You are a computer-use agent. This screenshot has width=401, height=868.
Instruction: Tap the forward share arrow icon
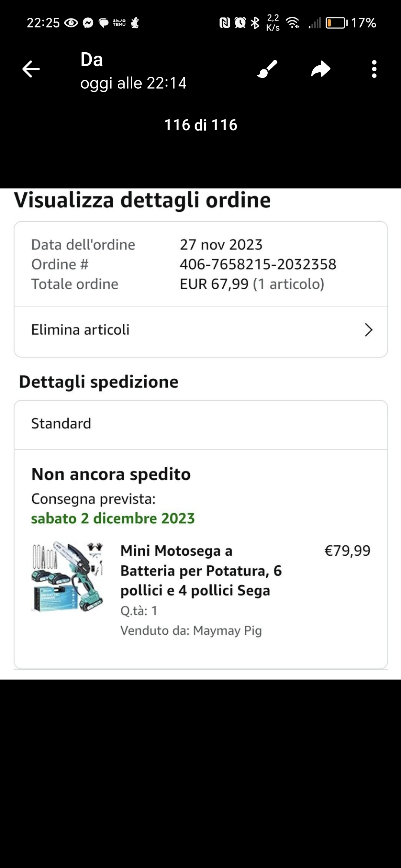321,69
